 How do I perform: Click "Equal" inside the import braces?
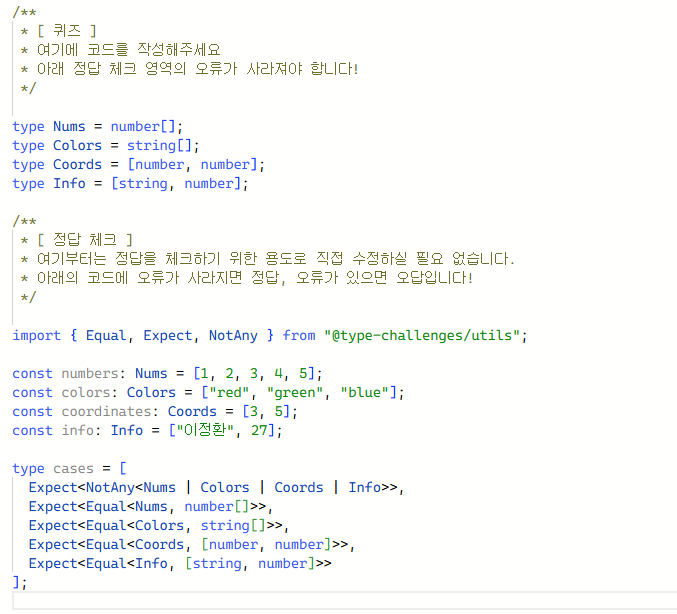click(x=106, y=335)
